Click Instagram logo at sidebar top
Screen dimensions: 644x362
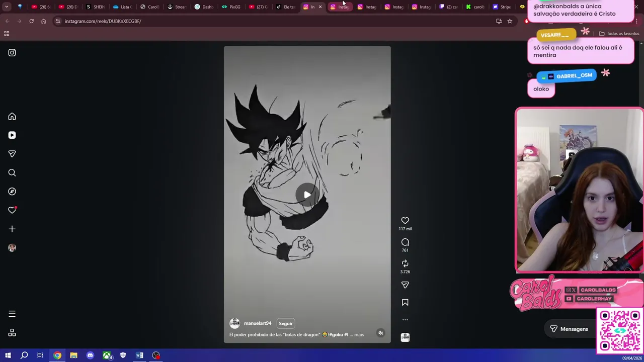point(12,53)
